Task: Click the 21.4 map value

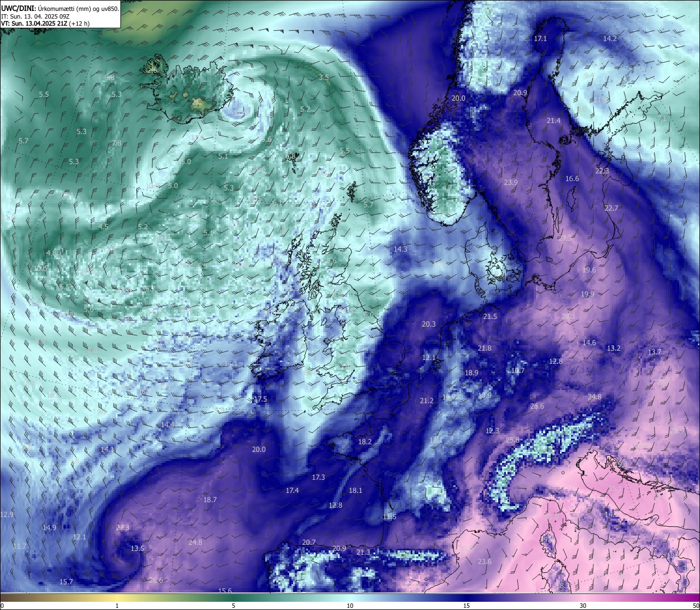Action: pyautogui.click(x=553, y=121)
